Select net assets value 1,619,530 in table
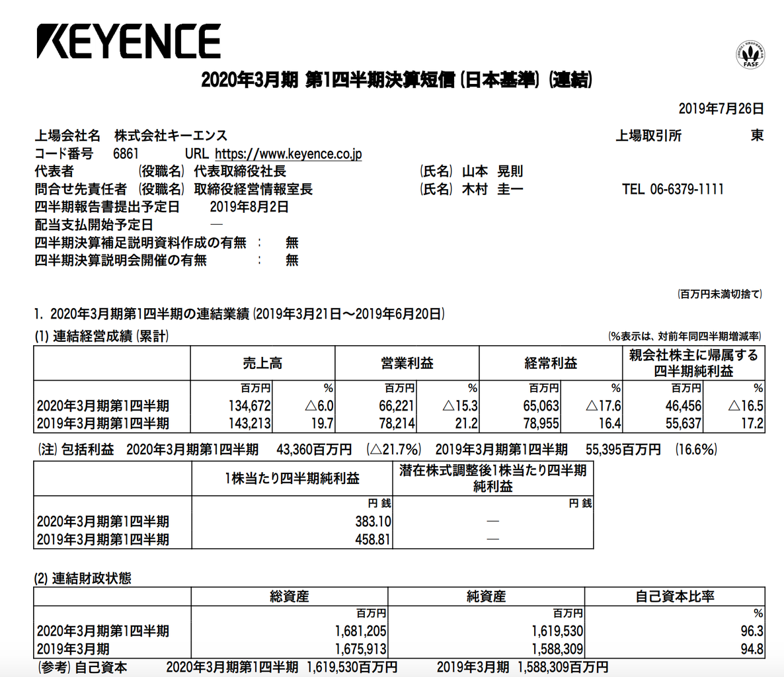784x677 pixels. (557, 631)
